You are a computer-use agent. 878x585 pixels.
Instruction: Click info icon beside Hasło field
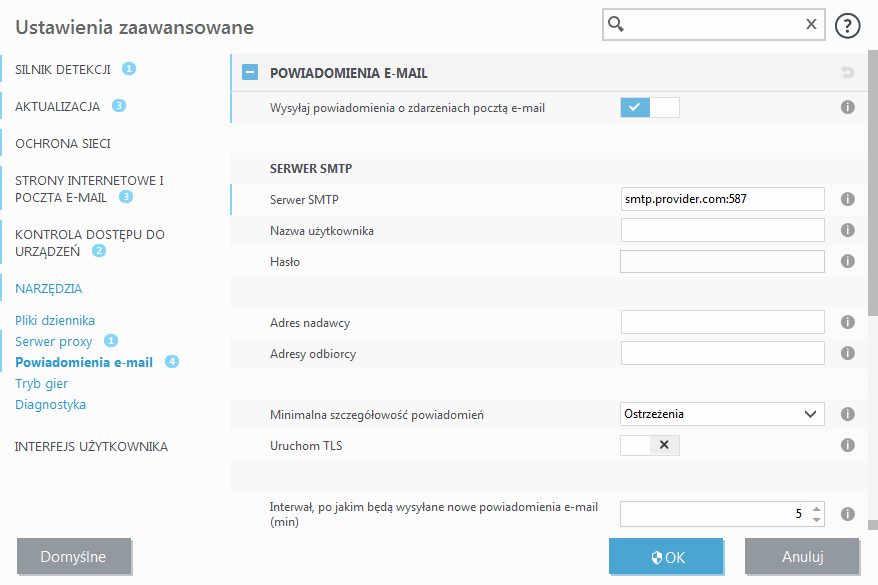click(848, 261)
